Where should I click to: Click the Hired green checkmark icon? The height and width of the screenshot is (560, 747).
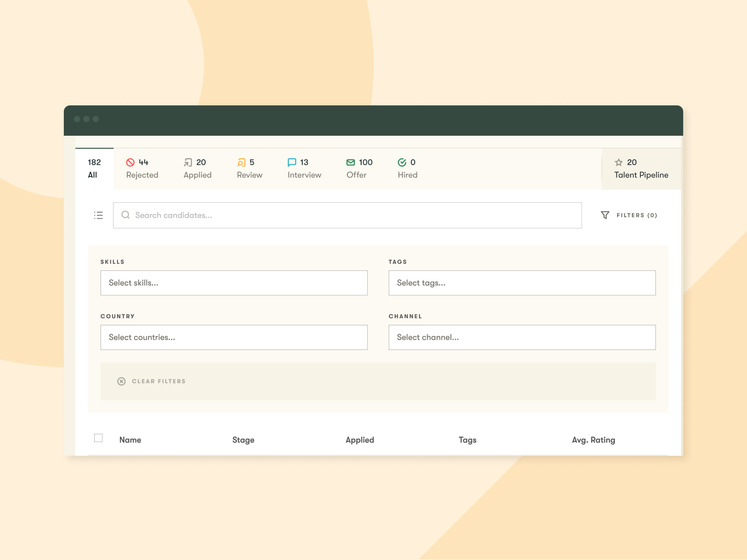click(x=402, y=162)
